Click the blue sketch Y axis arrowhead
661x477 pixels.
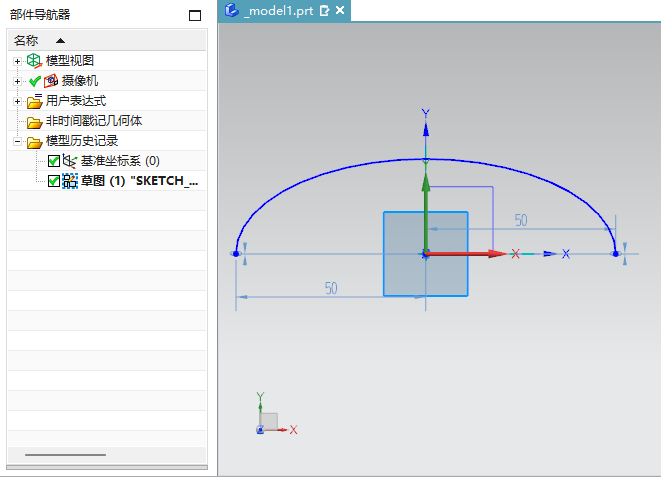(426, 129)
